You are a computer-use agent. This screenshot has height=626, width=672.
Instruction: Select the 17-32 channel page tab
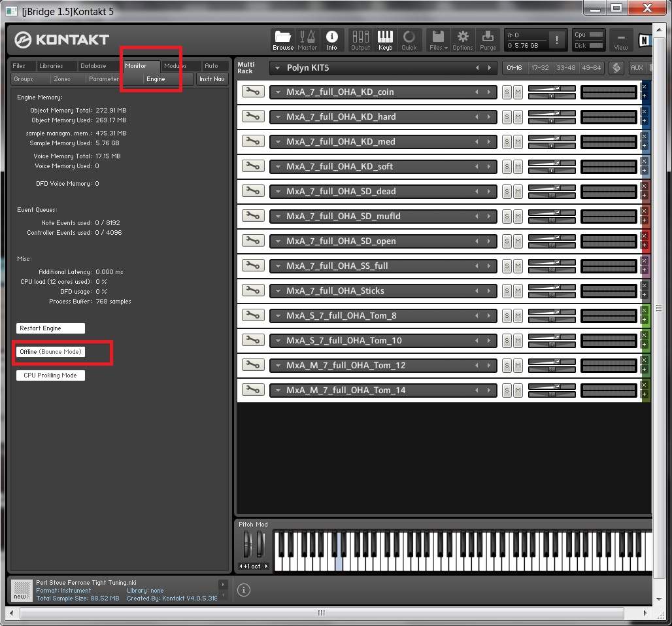coord(540,68)
